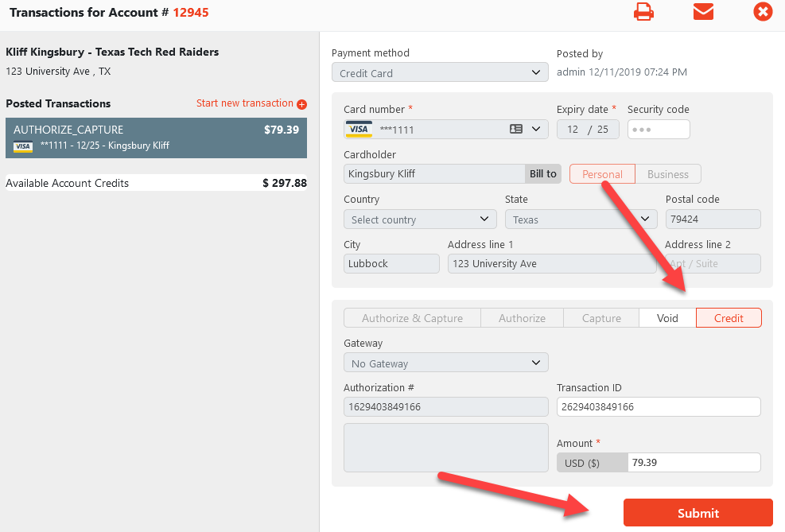This screenshot has width=785, height=532.
Task: Open the State dropdown showing Texas
Action: click(581, 219)
